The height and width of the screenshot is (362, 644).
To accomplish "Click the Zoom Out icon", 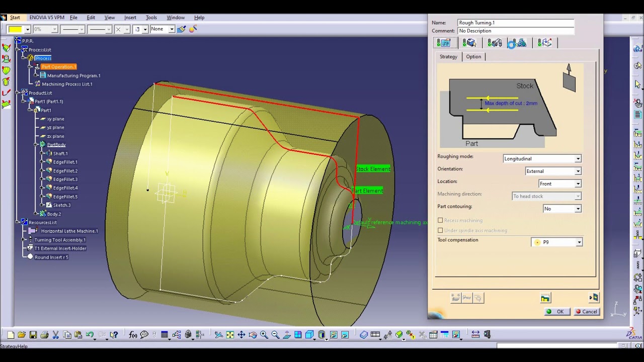I will click(275, 335).
